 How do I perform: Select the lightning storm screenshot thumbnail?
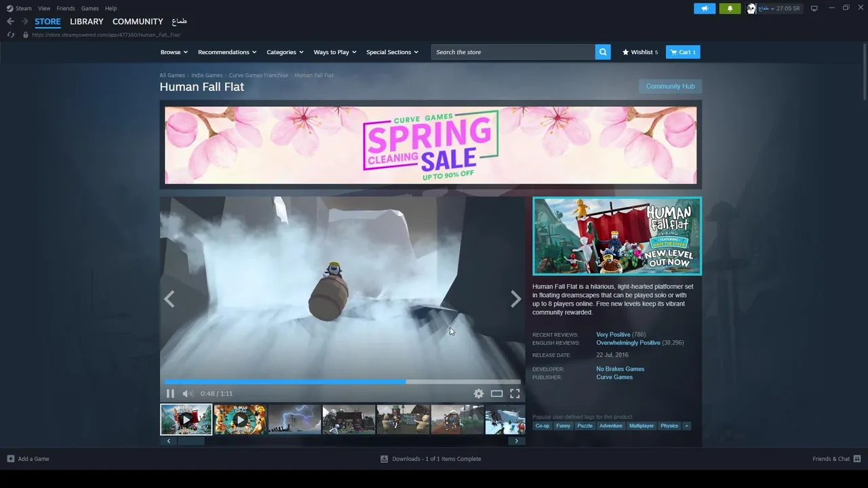[294, 420]
